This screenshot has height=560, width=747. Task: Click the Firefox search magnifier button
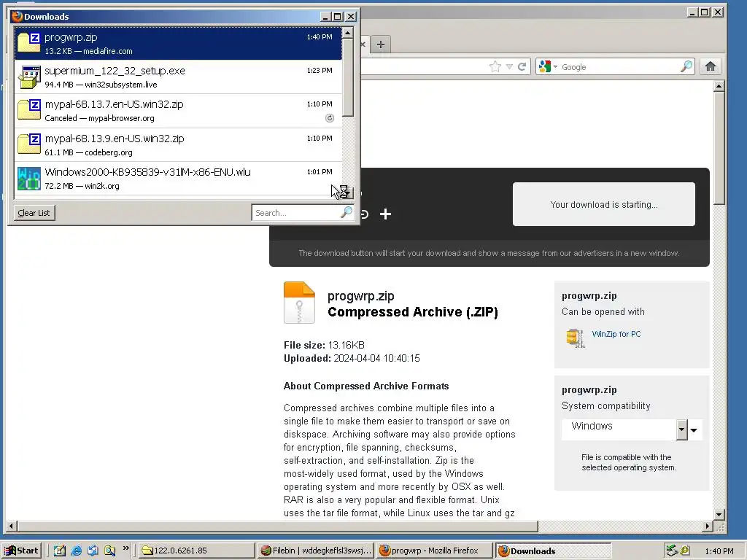tap(686, 66)
